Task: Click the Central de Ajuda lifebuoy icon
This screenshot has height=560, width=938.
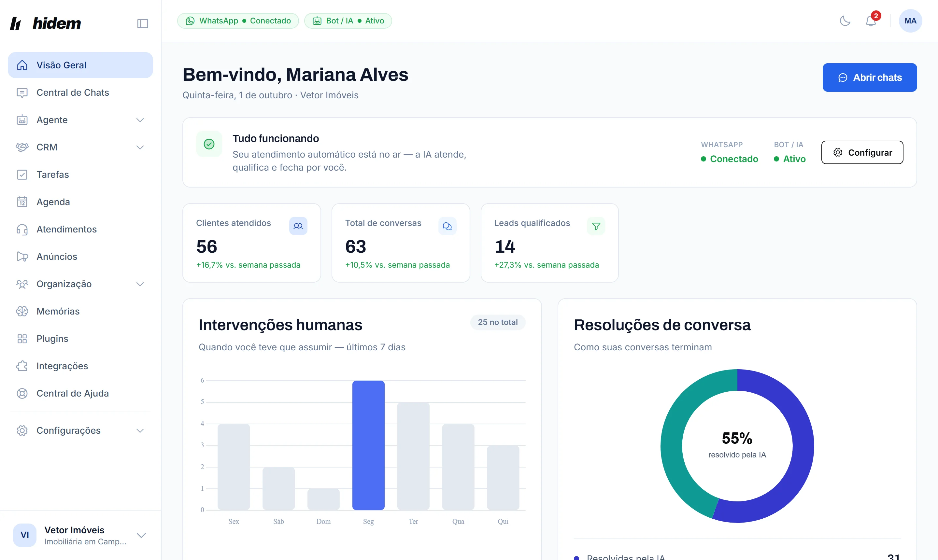Action: (22, 393)
